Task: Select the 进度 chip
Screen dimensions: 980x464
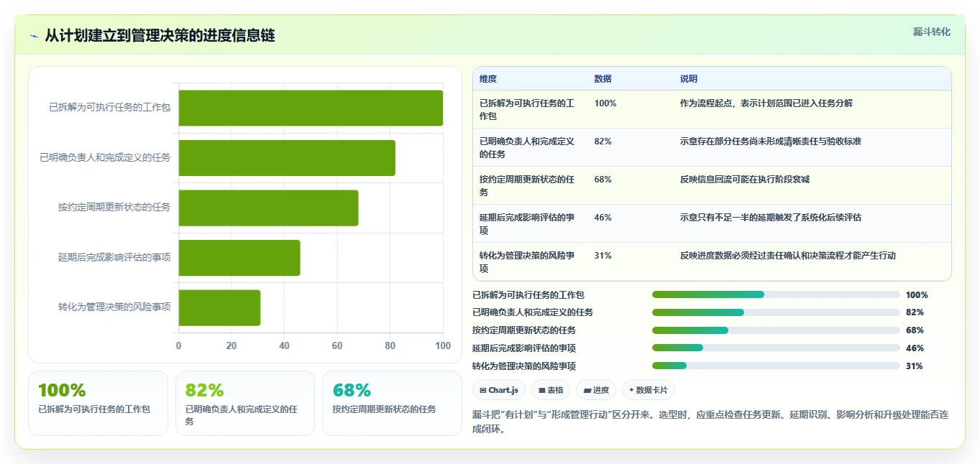Action: (x=596, y=390)
